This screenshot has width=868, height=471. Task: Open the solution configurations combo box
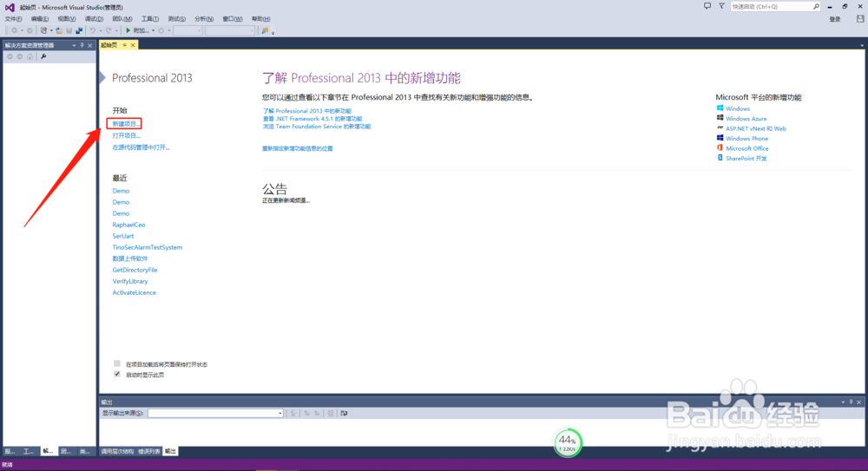(x=187, y=30)
